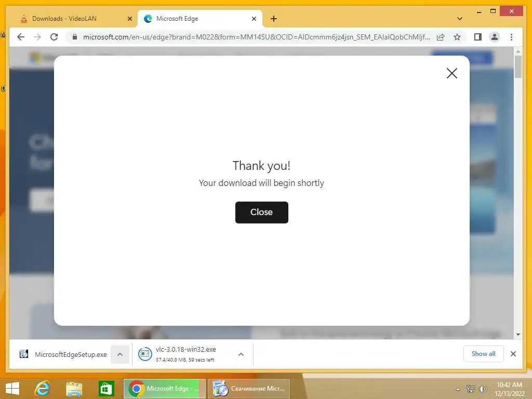
Task: Launch Internet Explorer from taskbar
Action: click(x=43, y=389)
